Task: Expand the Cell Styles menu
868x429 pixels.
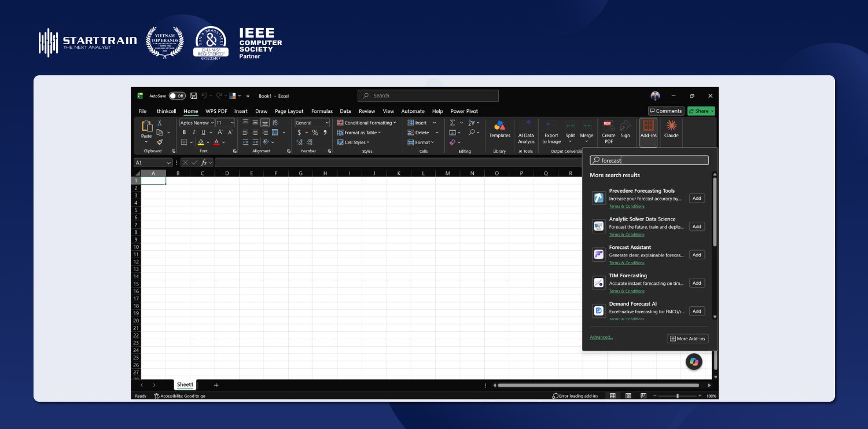Action: (x=354, y=142)
